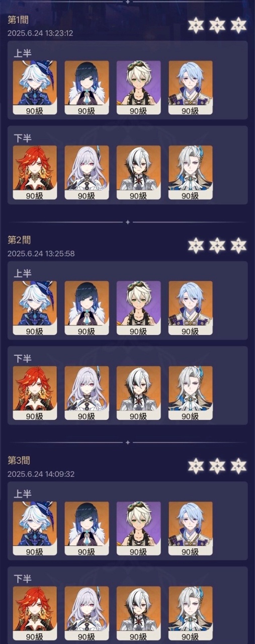This screenshot has height=644, width=255.
Task: Select Neuvillette portrait in 第3間 下半
Action: 190,613
